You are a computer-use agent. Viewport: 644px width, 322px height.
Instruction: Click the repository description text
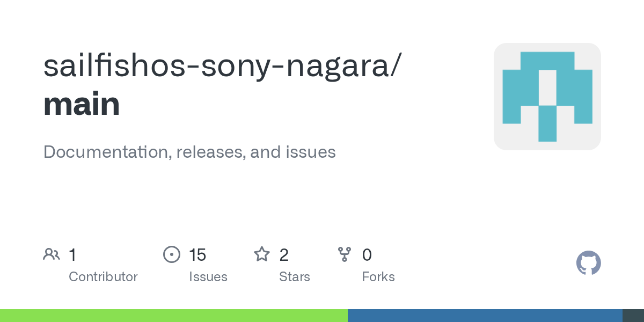pyautogui.click(x=189, y=152)
